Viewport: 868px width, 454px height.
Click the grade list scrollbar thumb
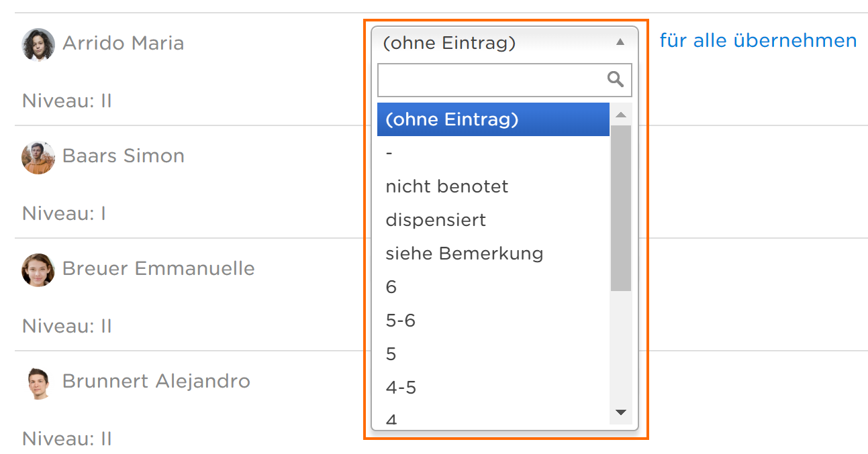621,208
